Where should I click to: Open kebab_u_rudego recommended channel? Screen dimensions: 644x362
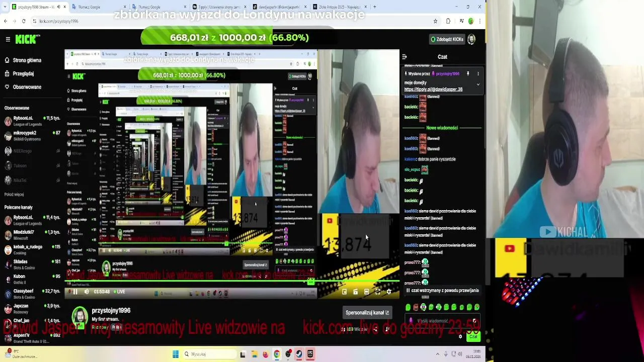pos(32,249)
